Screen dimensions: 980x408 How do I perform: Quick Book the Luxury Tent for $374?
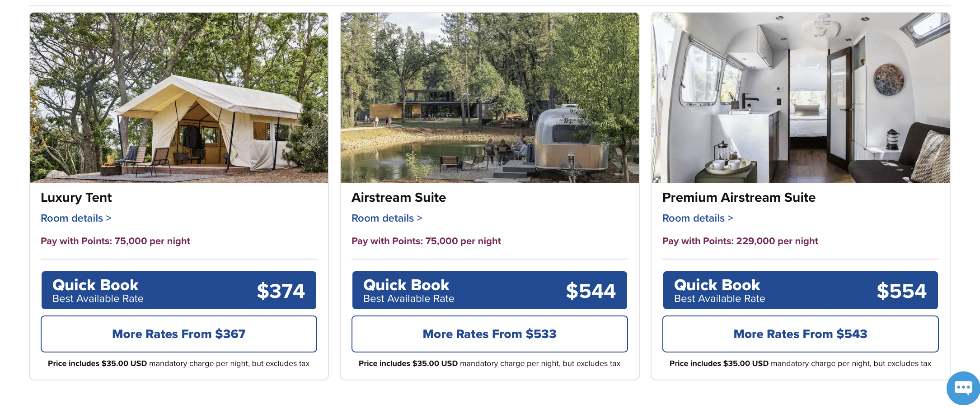(x=179, y=290)
